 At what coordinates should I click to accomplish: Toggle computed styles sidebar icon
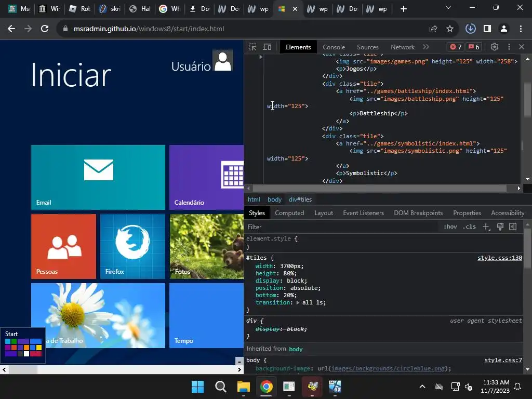point(513,227)
